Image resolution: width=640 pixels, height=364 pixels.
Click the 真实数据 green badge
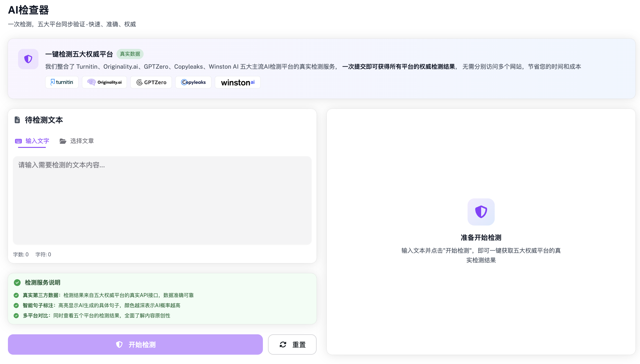tap(130, 54)
